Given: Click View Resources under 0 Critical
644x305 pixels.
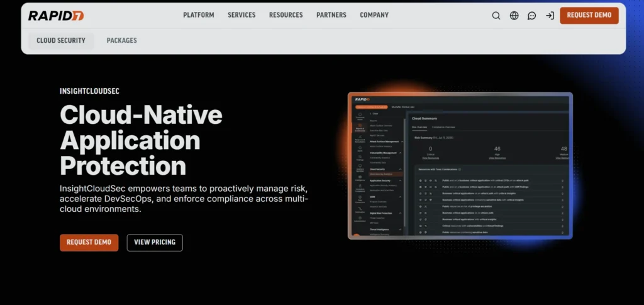Looking at the screenshot, I should point(430,158).
